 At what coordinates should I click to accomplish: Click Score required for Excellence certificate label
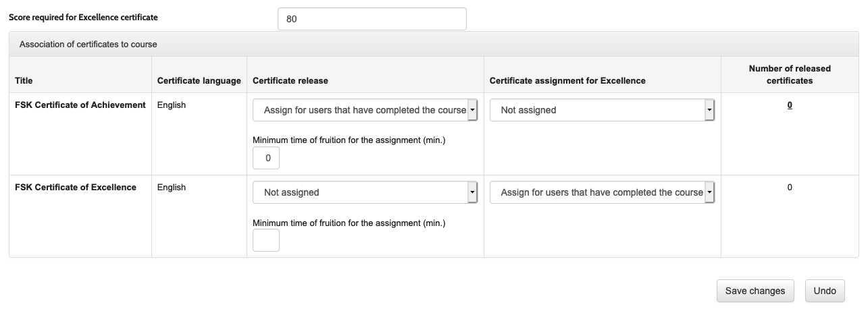coord(83,17)
